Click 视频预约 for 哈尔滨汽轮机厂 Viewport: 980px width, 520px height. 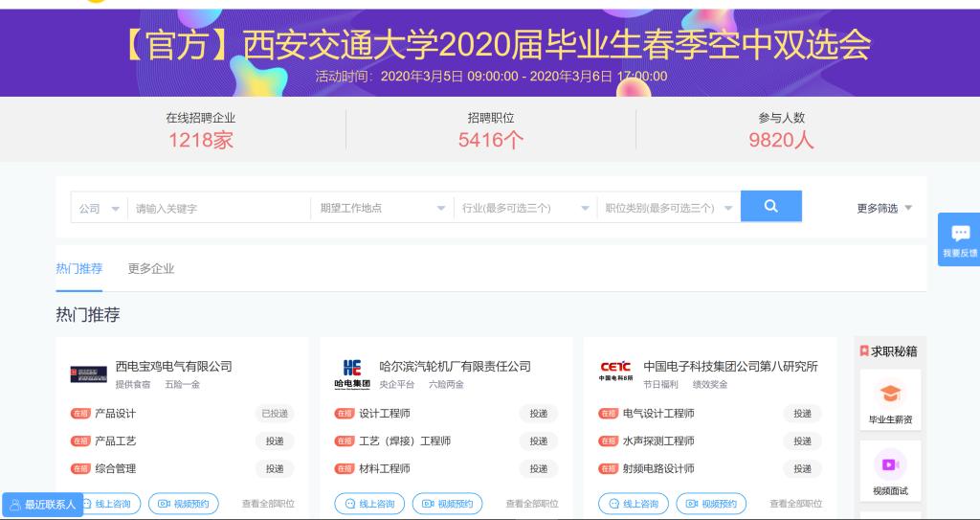tap(448, 504)
